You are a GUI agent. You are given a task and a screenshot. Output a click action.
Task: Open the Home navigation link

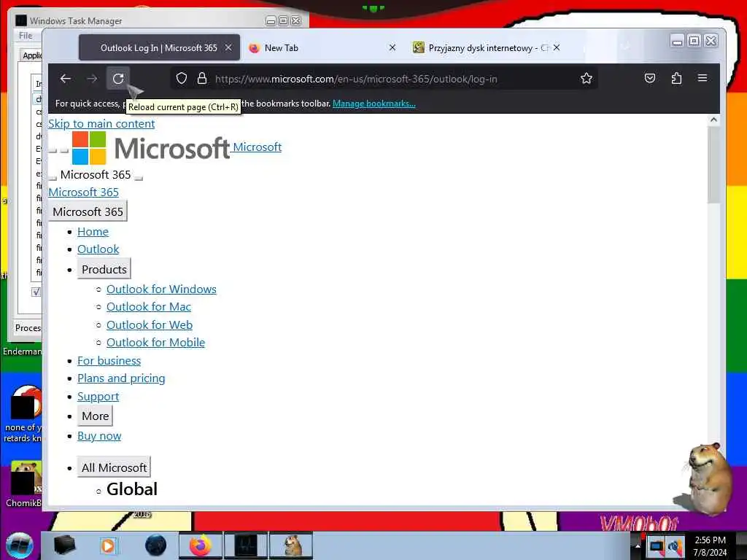93,232
